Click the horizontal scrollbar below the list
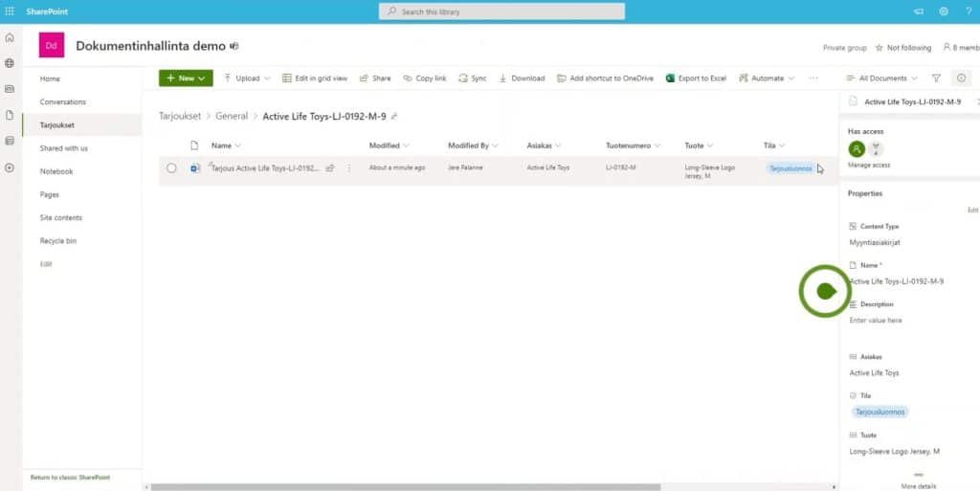This screenshot has height=491, width=980. (x=405, y=486)
